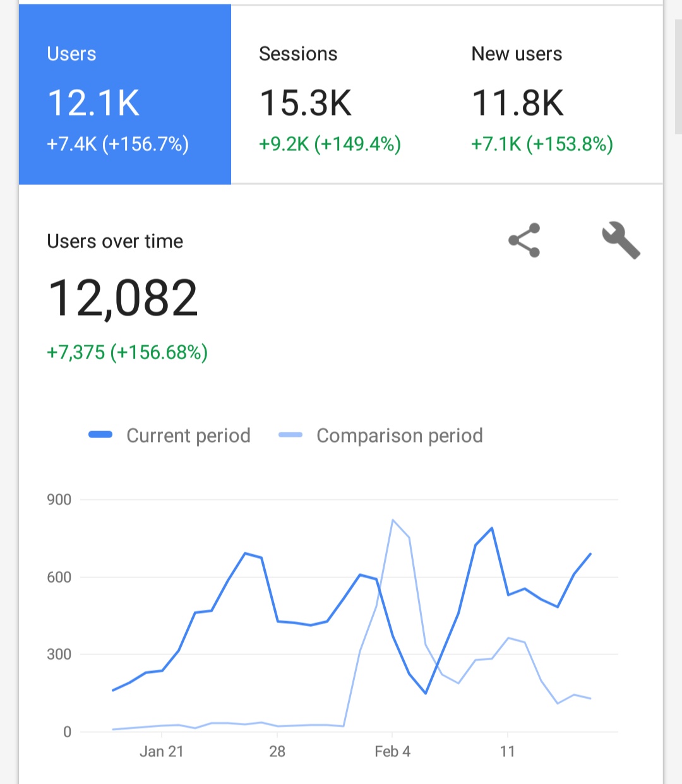Tap the Feb 4 date on the x-axis
This screenshot has height=784, width=682.
(392, 751)
